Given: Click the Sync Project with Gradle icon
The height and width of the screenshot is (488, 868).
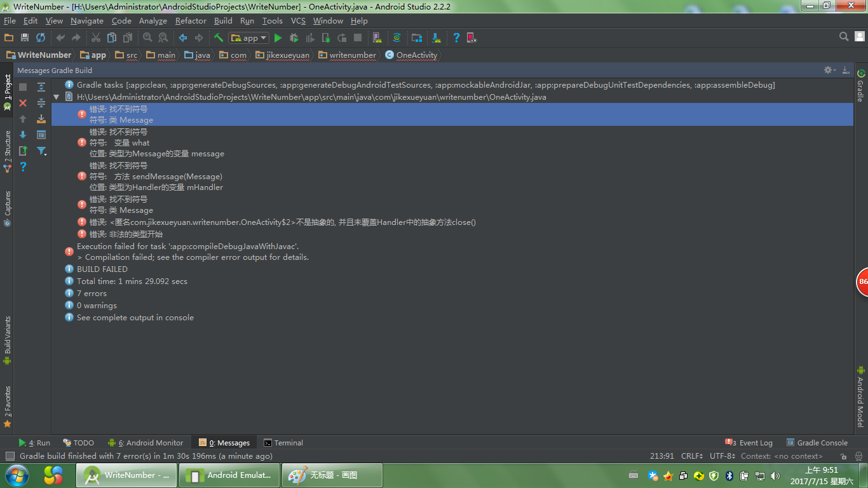Looking at the screenshot, I should pos(397,38).
